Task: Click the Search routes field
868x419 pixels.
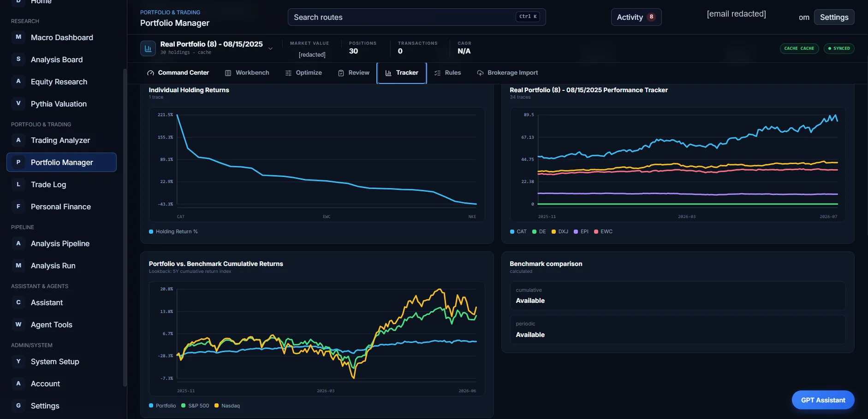Action: (416, 17)
